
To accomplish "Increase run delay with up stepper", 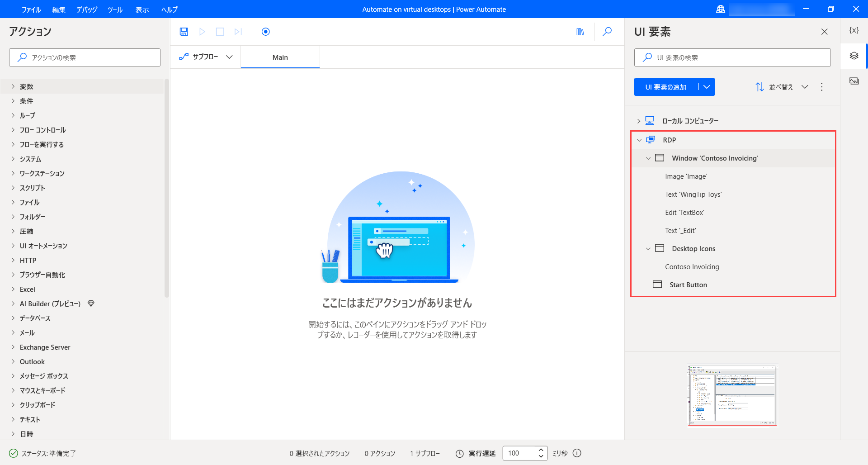I will point(541,450).
